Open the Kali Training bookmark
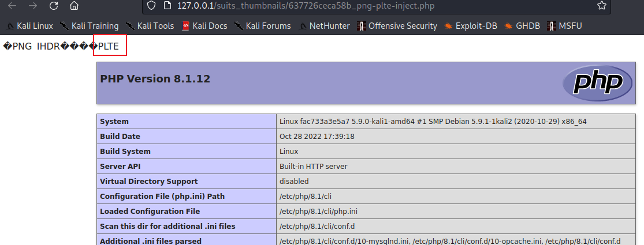 pyautogui.click(x=89, y=26)
